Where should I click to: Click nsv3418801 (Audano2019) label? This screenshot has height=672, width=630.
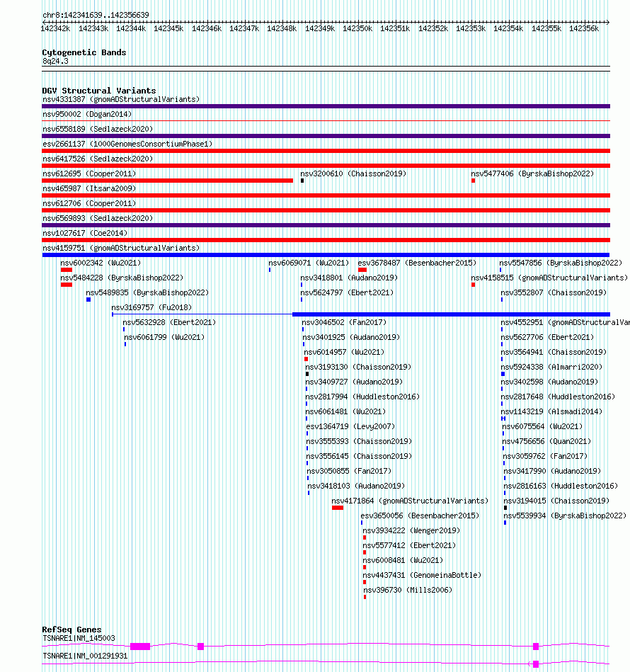pos(349,278)
